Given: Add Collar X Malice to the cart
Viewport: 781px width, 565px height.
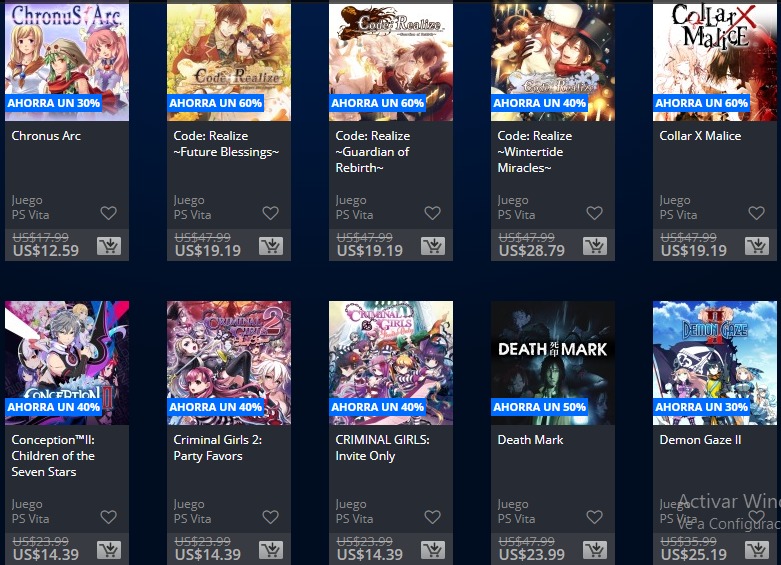Looking at the screenshot, I should click(x=757, y=246).
